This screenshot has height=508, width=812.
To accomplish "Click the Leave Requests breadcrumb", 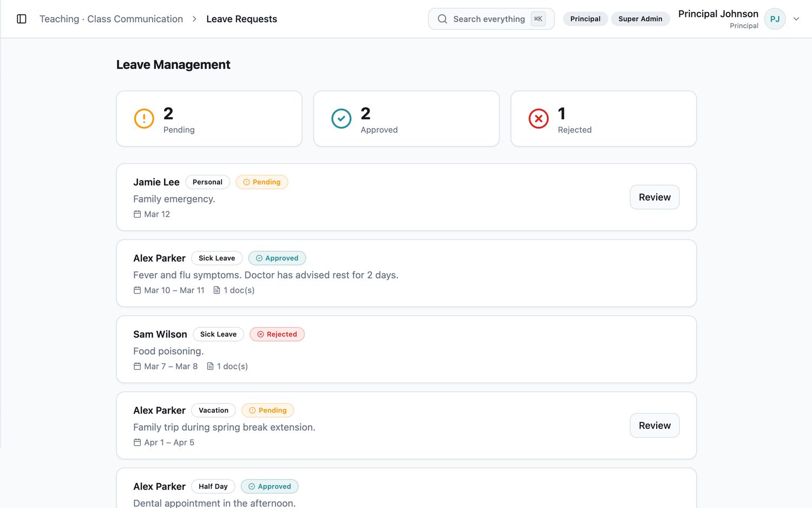I will tap(241, 19).
